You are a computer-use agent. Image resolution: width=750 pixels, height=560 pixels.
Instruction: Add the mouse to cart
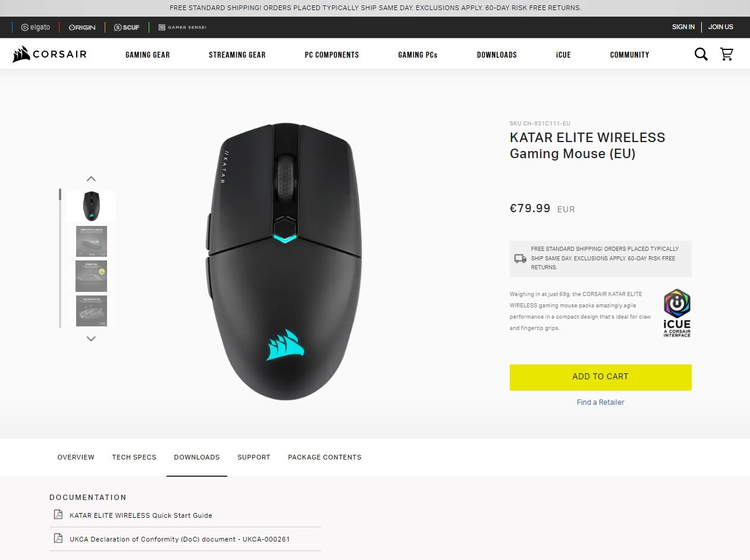[600, 377]
